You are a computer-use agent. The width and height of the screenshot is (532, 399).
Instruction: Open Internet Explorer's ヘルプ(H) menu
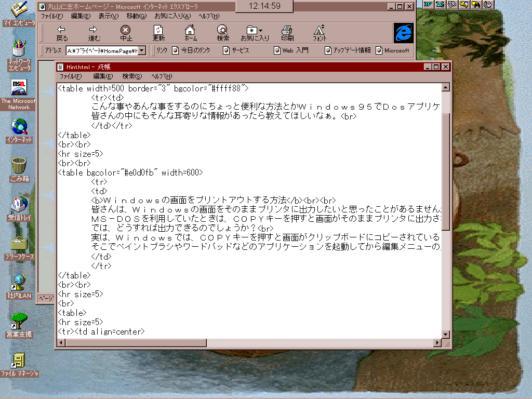[x=209, y=16]
